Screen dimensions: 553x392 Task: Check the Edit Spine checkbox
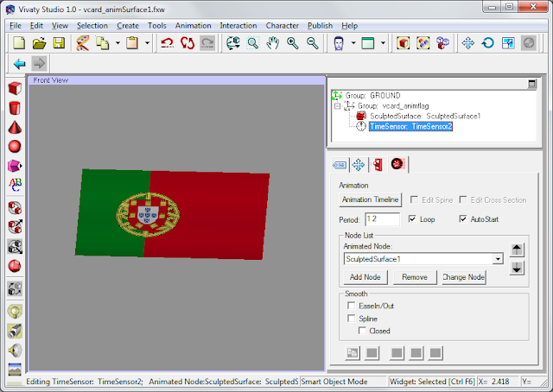pyautogui.click(x=414, y=199)
